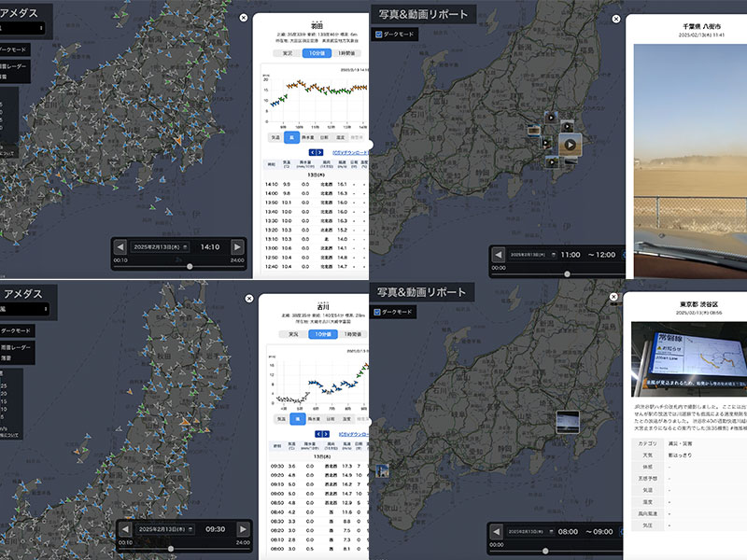Step forward in time on the 14:10 map
The height and width of the screenshot is (560, 747).
(x=237, y=246)
